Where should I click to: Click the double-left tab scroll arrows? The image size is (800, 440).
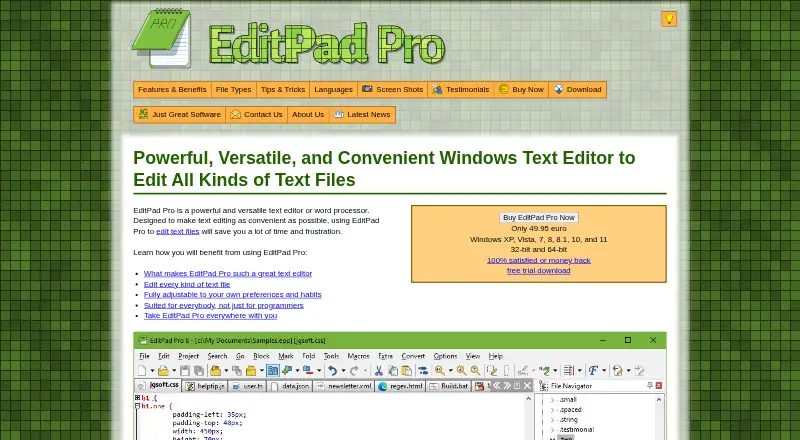(x=496, y=385)
